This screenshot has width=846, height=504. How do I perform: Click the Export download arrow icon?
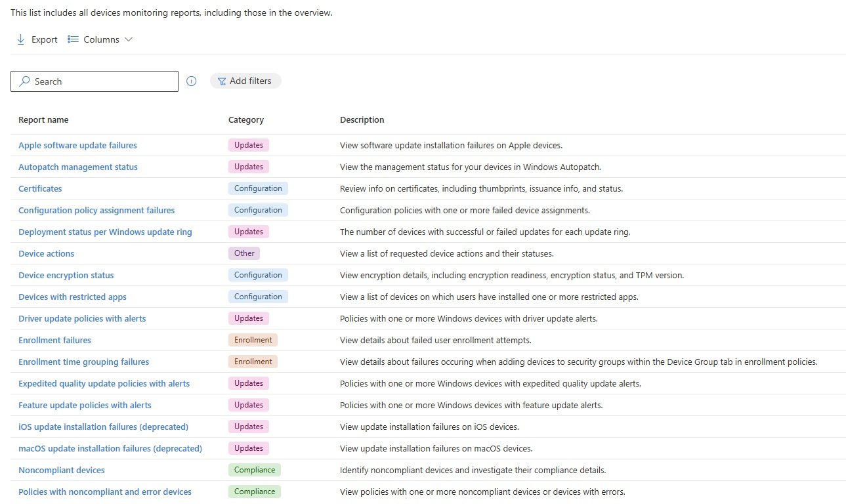click(x=20, y=39)
